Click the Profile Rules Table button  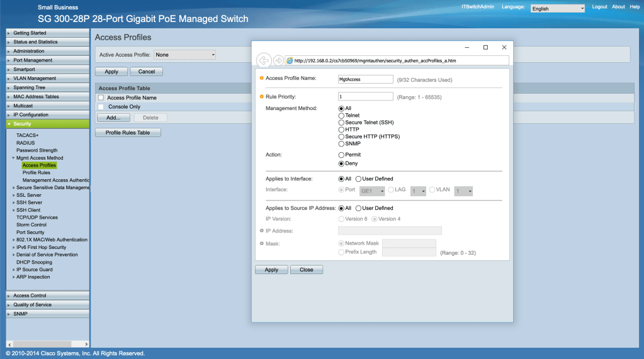click(x=128, y=133)
